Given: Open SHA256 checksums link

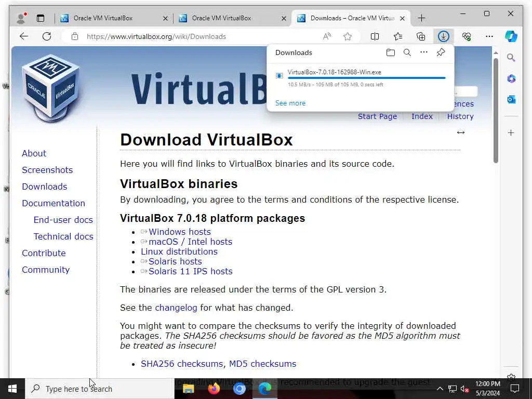Looking at the screenshot, I should pos(181,364).
